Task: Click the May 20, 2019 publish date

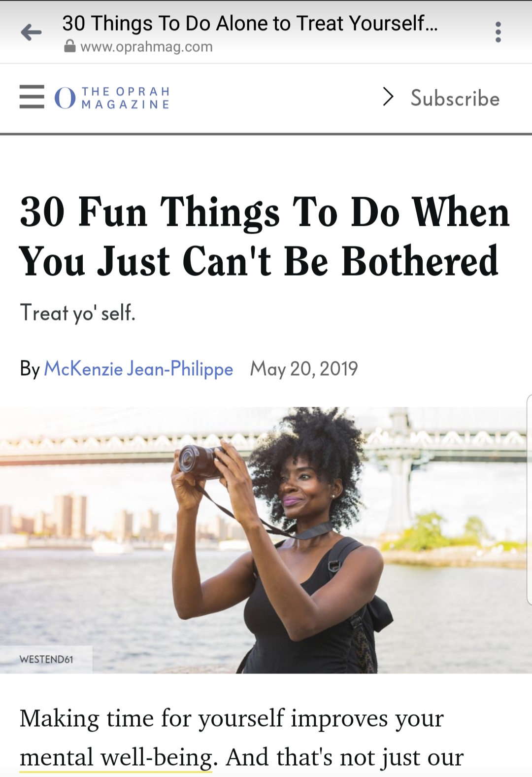Action: 304,369
